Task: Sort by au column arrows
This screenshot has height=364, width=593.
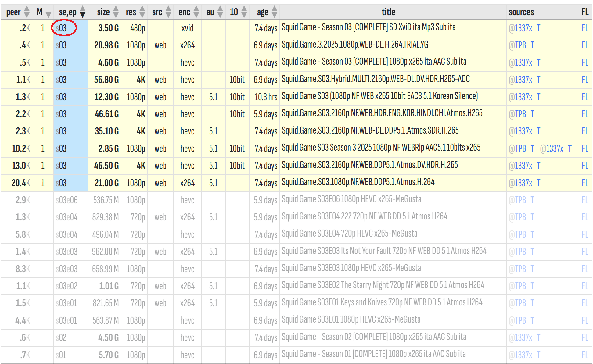Action: click(220, 12)
